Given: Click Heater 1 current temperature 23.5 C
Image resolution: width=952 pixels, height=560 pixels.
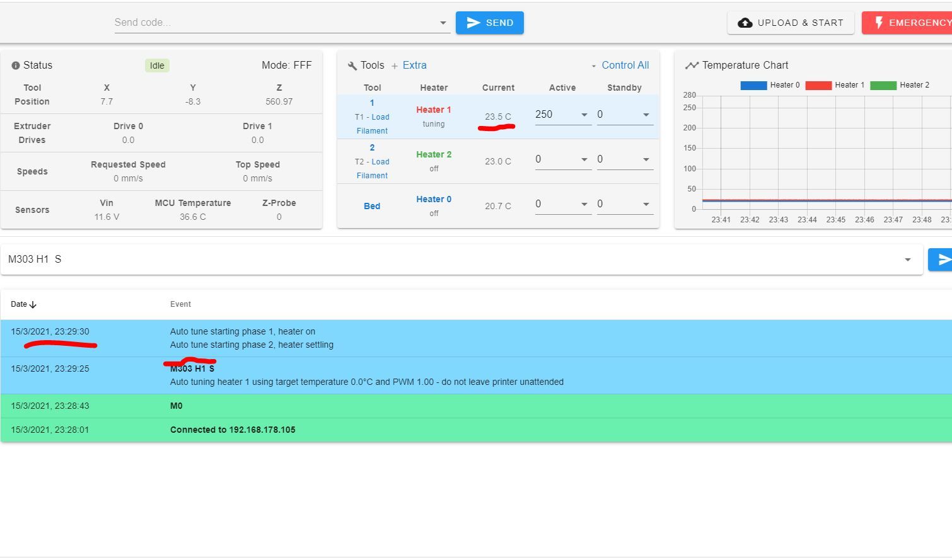Looking at the screenshot, I should pos(498,117).
